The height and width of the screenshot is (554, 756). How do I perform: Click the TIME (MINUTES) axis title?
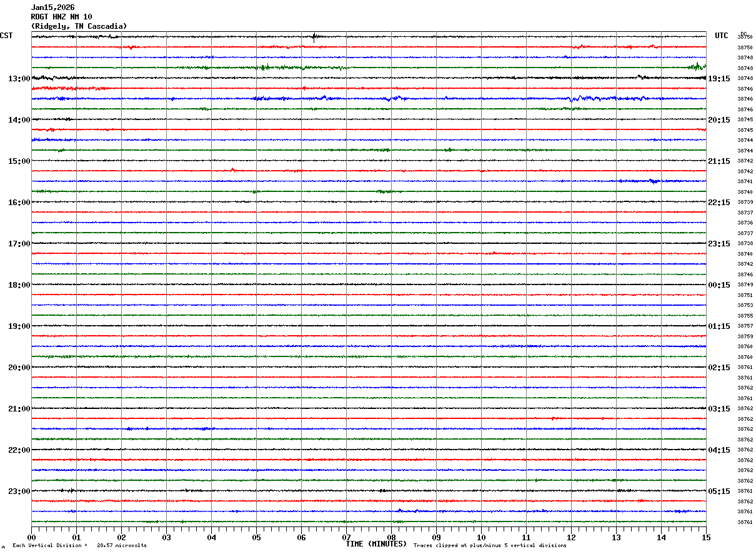[x=376, y=544]
